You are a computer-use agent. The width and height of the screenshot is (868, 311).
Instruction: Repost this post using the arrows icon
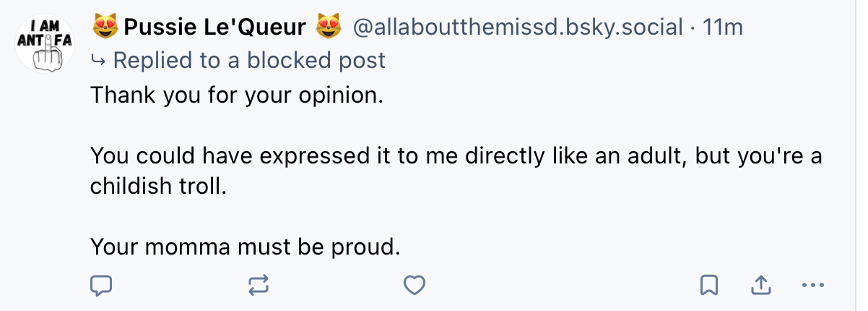tap(258, 286)
